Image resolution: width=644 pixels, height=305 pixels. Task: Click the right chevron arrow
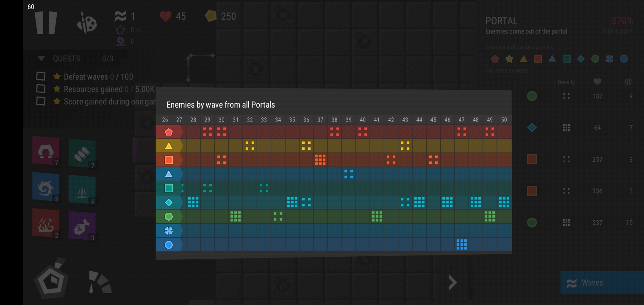(x=452, y=282)
